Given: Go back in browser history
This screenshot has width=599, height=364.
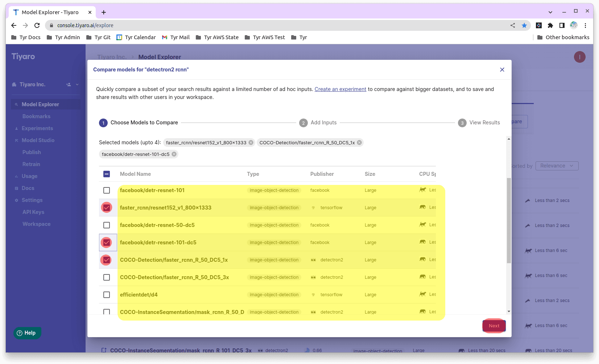Looking at the screenshot, I should click(14, 25).
